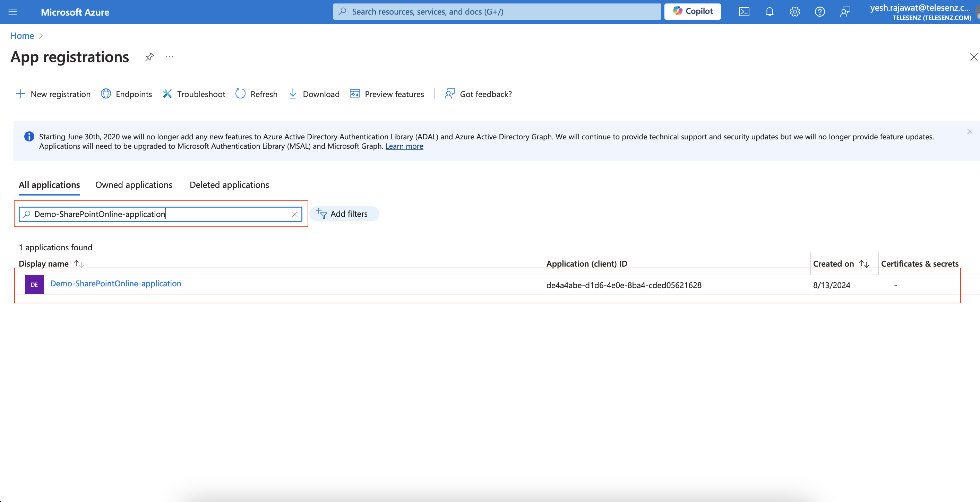Image resolution: width=980 pixels, height=502 pixels.
Task: Download the applications list
Action: (314, 94)
